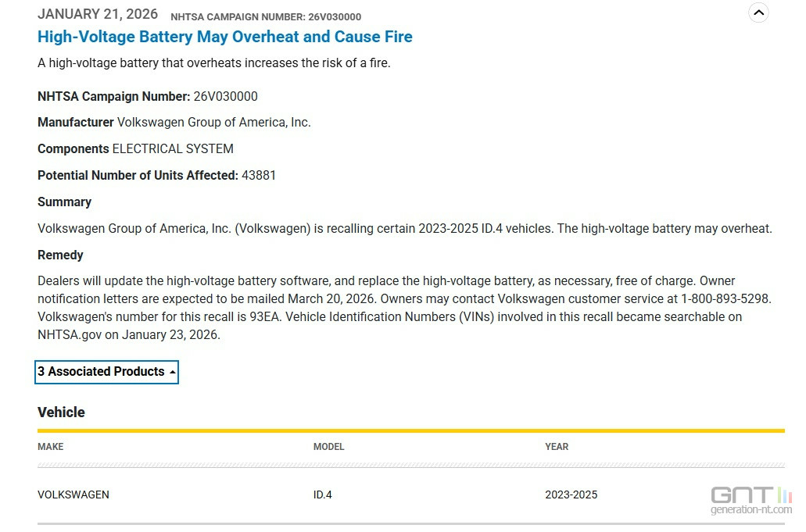Click the Manufacturer Volkswagen Group of America text
806x532 pixels.
[174, 122]
